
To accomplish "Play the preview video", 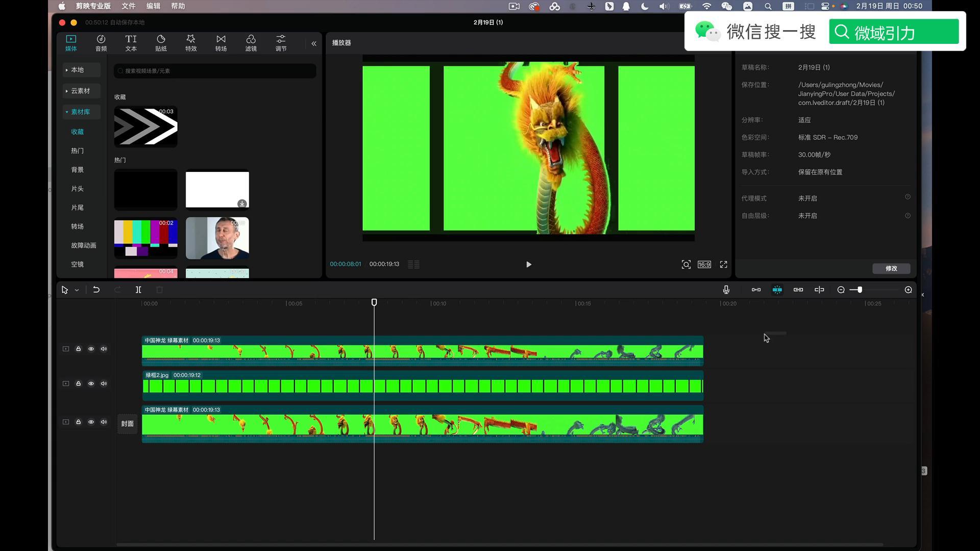I will 529,264.
